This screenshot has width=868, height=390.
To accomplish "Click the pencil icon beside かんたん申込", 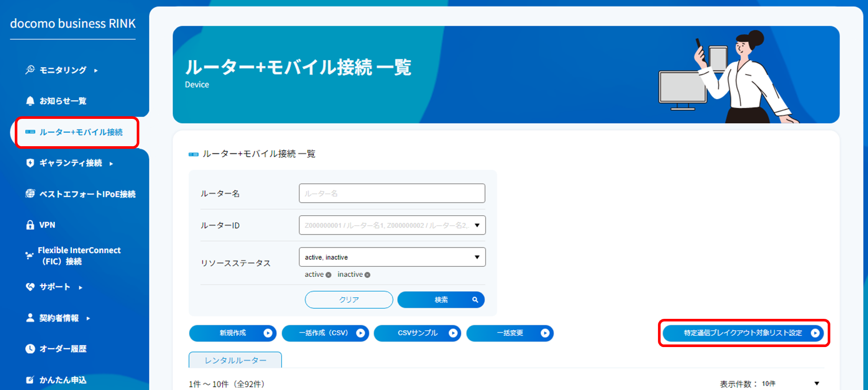I will point(30,380).
